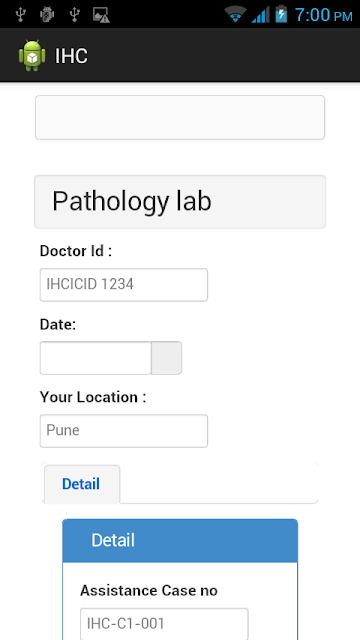The height and width of the screenshot is (640, 360).
Task: Tap the empty box above Pathology lab
Action: (x=180, y=118)
